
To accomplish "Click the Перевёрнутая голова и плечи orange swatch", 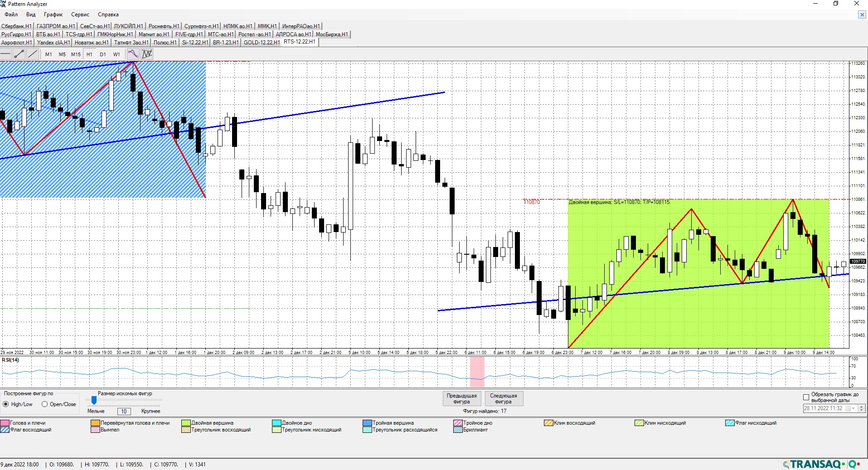I will tap(96, 423).
